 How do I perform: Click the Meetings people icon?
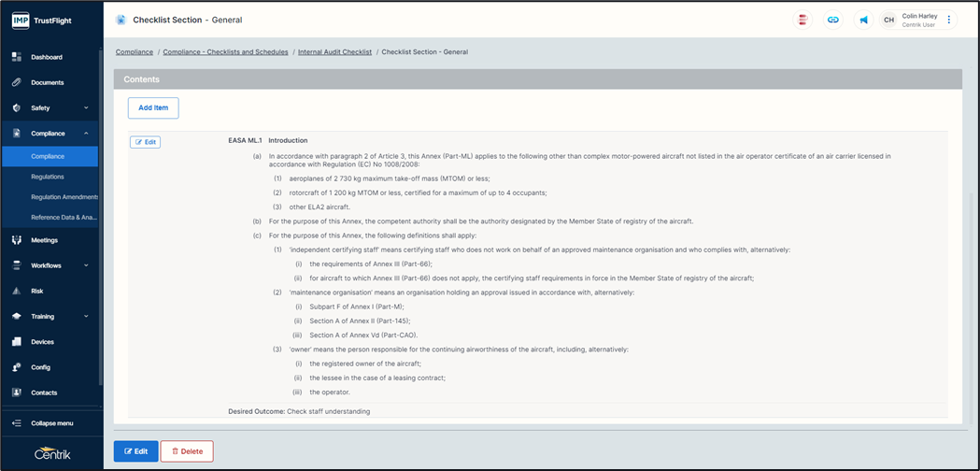(17, 240)
